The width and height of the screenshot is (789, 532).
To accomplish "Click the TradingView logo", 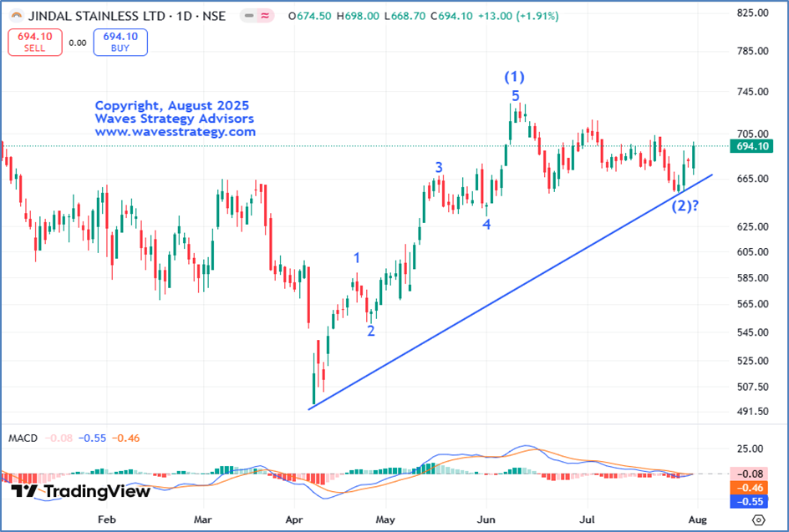I will [x=80, y=491].
